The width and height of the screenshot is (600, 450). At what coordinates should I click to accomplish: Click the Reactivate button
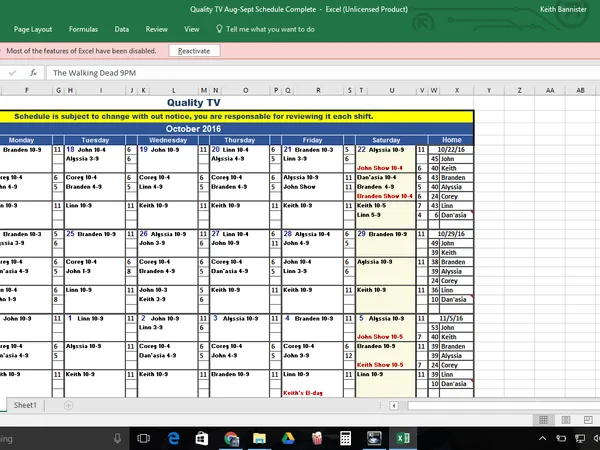(194, 50)
